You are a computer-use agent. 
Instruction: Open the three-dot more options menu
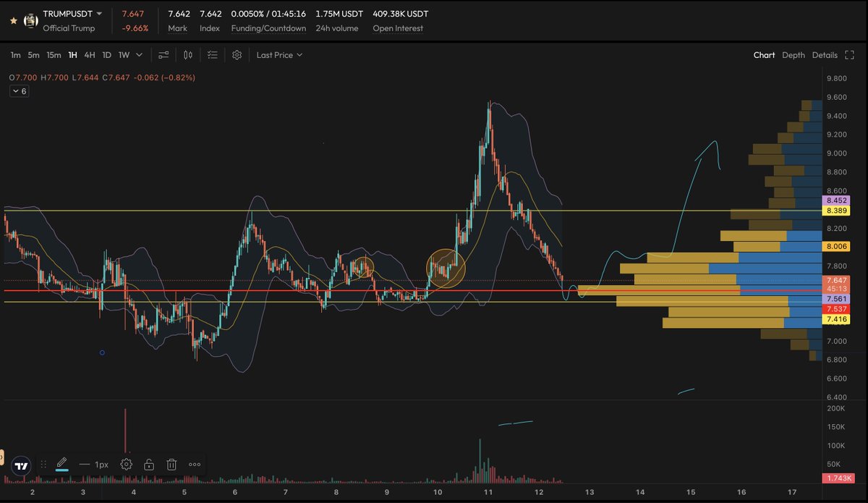point(195,465)
